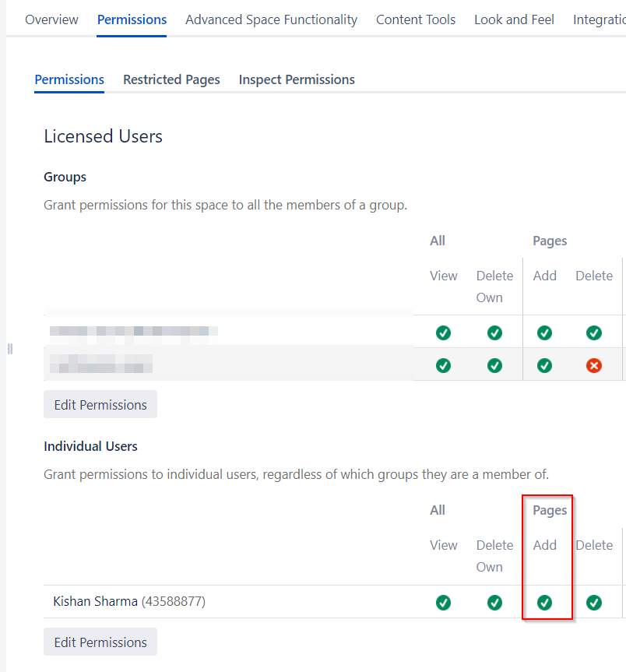Click first group's Pages Add checkmark
This screenshot has height=672, width=626.
tap(544, 332)
